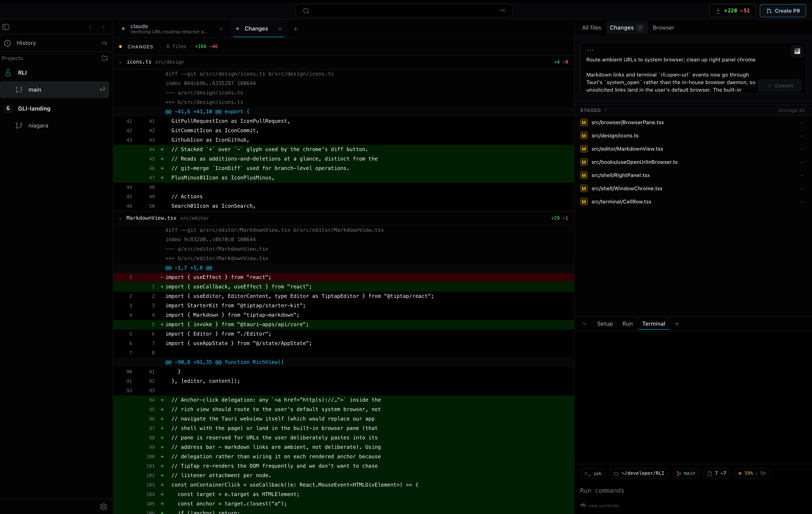Add a new terminal with plus
The height and width of the screenshot is (514, 812).
pyautogui.click(x=677, y=324)
